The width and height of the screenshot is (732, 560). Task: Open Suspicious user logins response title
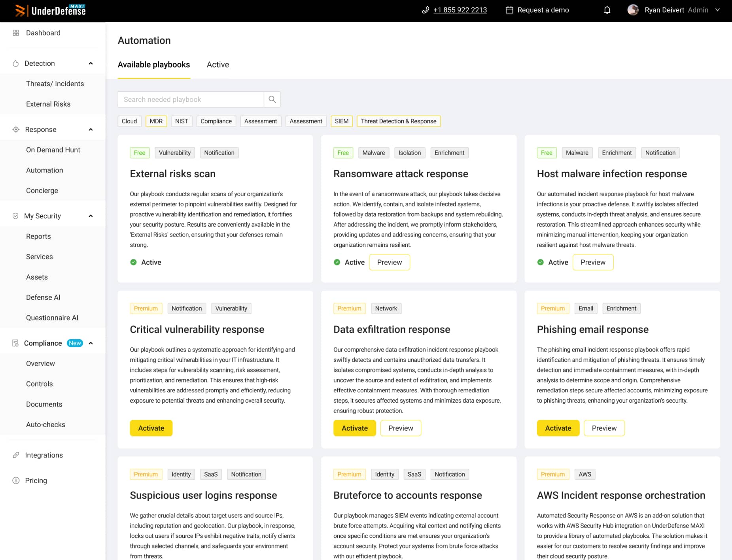pos(203,495)
